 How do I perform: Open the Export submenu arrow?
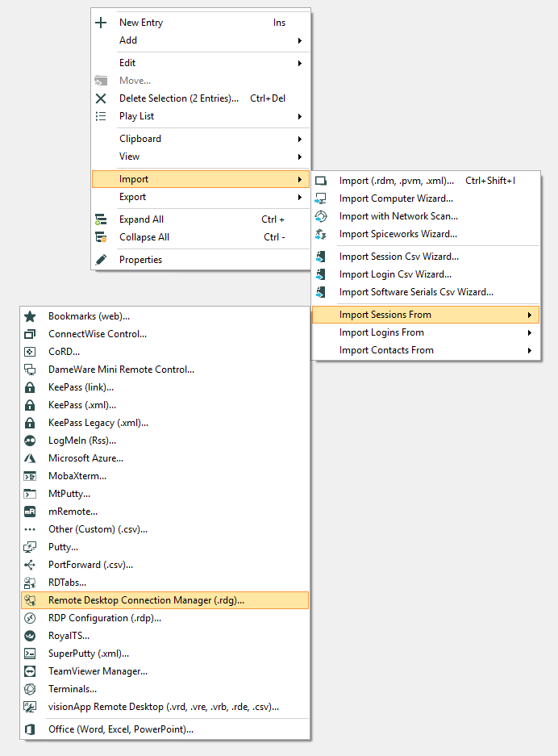[x=300, y=197]
